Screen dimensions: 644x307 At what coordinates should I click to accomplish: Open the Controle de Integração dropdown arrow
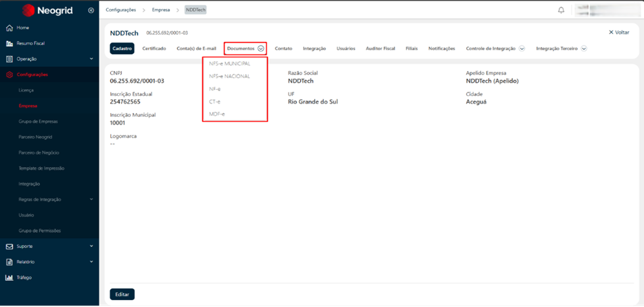(x=521, y=48)
